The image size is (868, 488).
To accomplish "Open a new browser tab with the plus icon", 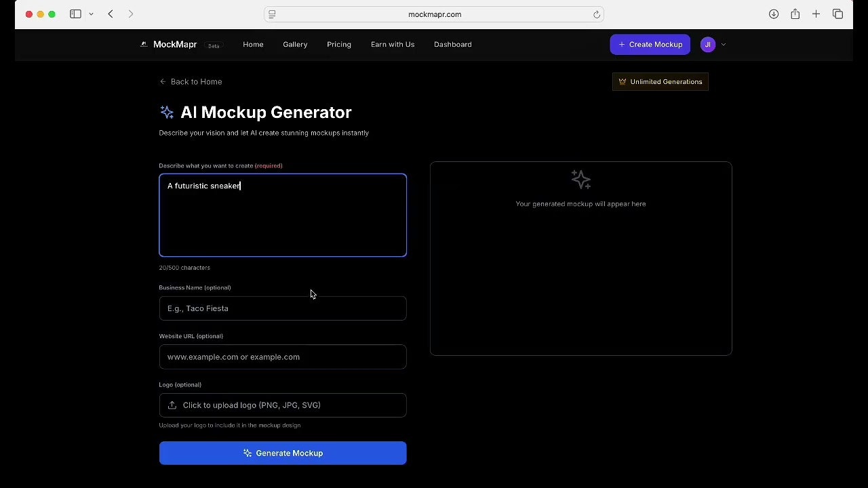I will coord(816,14).
